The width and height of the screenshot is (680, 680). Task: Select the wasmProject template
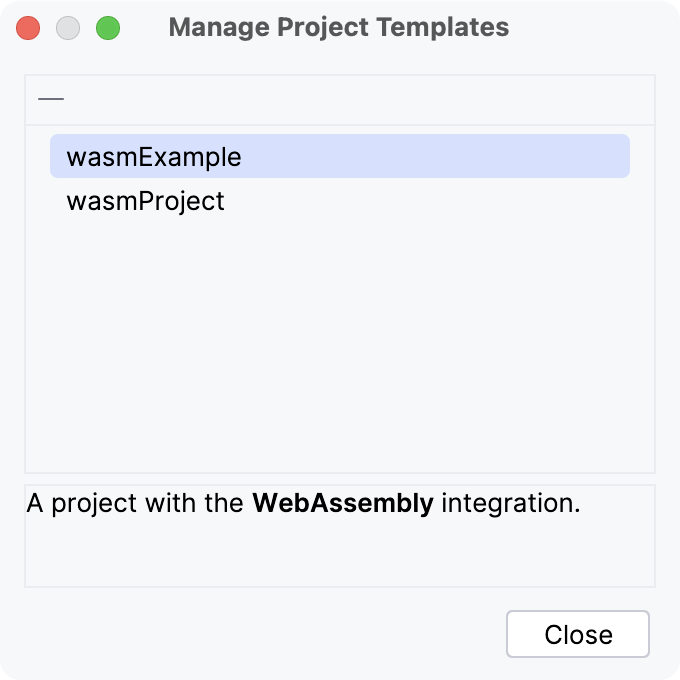pyautogui.click(x=146, y=201)
